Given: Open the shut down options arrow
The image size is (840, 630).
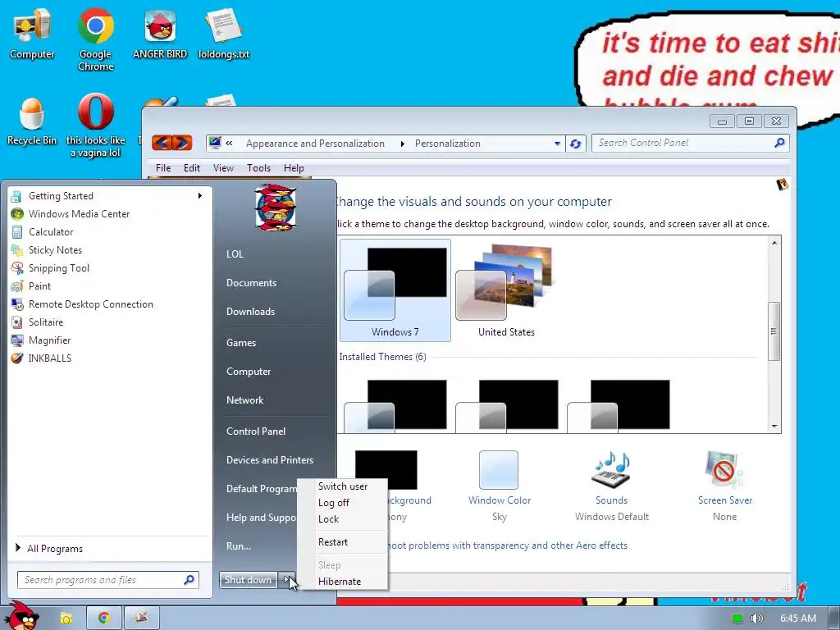Looking at the screenshot, I should (x=286, y=580).
